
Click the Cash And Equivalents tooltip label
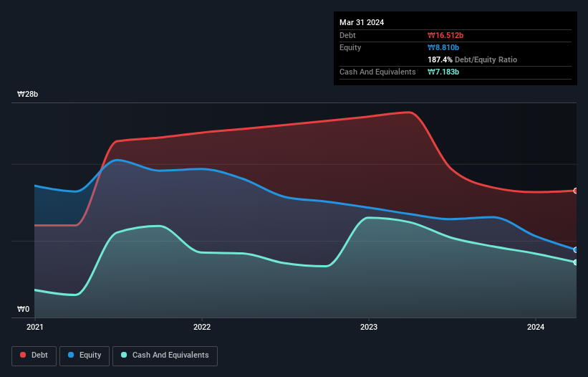coord(377,72)
